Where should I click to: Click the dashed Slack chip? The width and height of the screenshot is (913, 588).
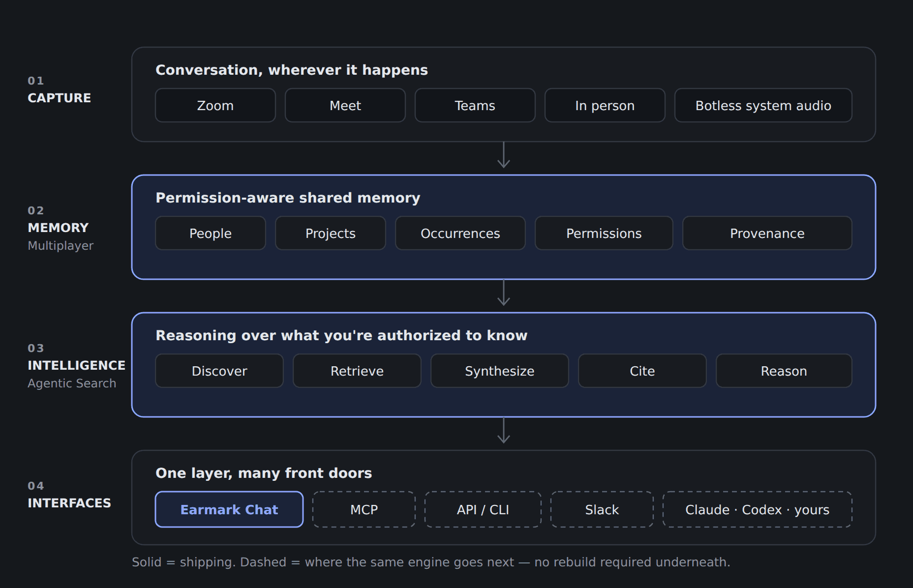[x=602, y=509]
